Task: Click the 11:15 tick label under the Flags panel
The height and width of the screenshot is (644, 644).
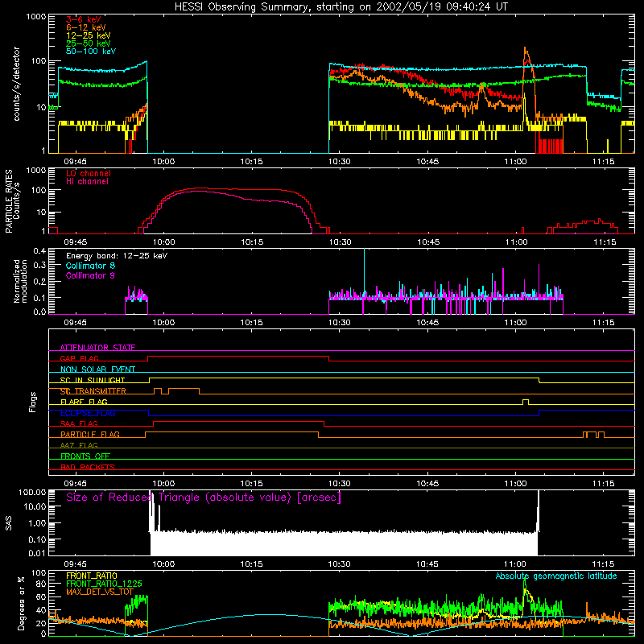Action: pyautogui.click(x=603, y=484)
